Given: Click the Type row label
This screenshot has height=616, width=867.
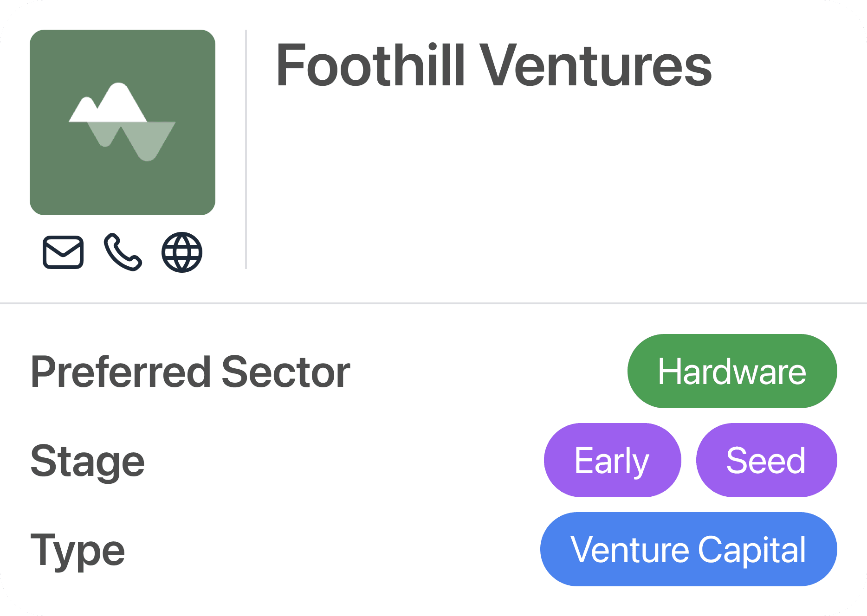Looking at the screenshot, I should (x=78, y=550).
